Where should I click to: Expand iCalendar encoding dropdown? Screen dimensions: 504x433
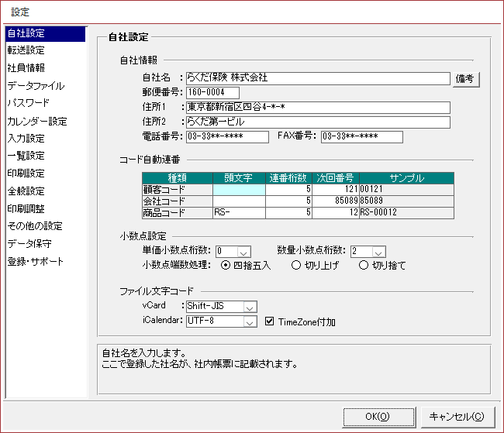(x=249, y=321)
